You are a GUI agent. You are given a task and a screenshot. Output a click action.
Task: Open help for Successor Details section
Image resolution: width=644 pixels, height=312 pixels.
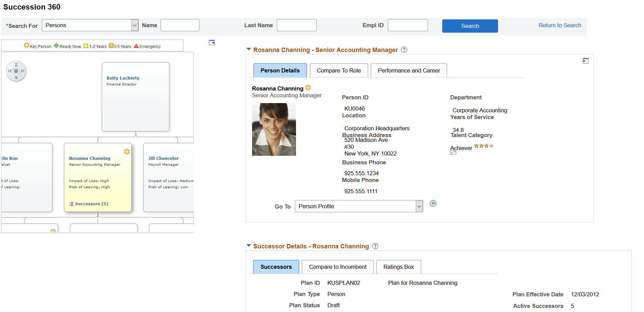tap(375, 246)
